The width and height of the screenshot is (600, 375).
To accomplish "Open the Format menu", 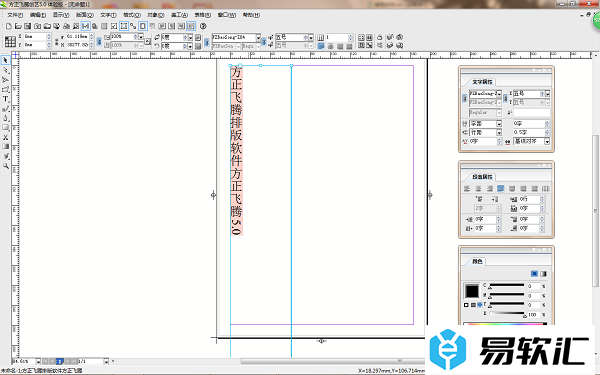I will click(x=132, y=15).
